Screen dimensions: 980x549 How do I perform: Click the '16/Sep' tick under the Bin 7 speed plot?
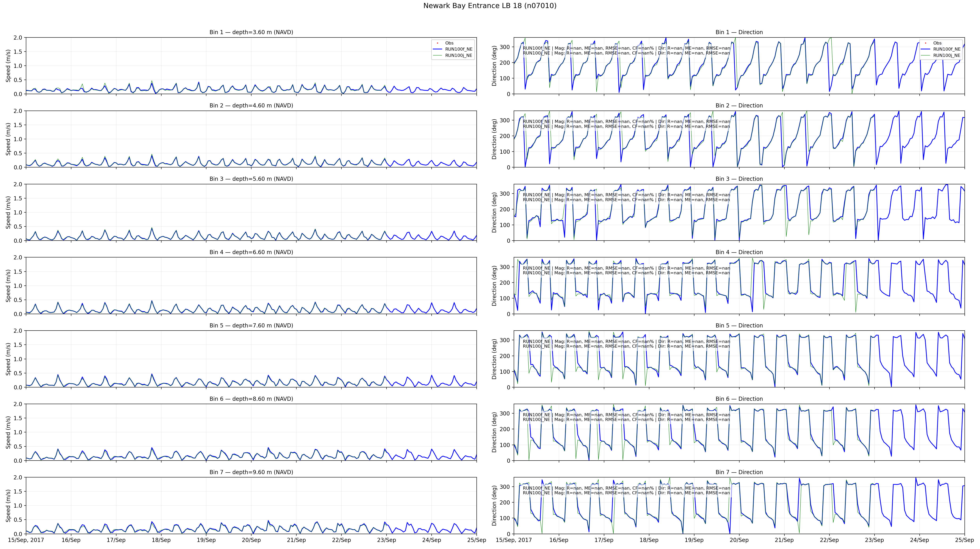point(71,540)
